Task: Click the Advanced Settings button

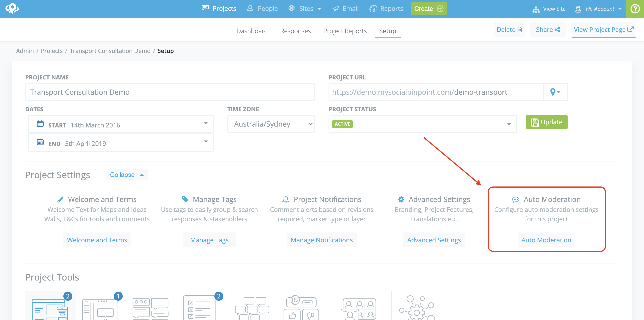Action: (x=434, y=240)
